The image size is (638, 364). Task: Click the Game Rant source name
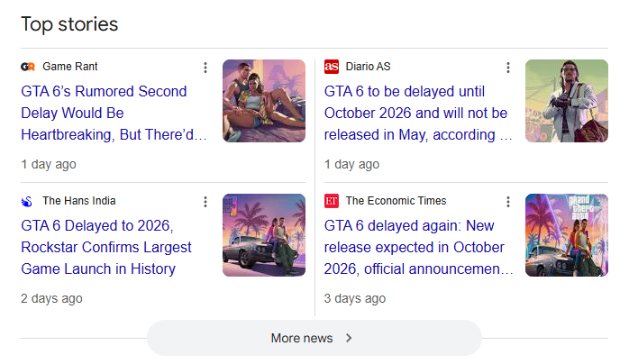click(70, 67)
